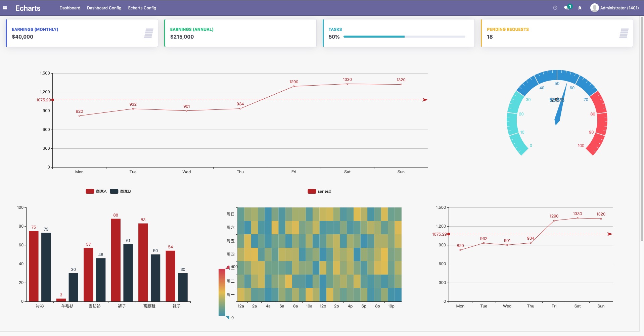Image resolution: width=644 pixels, height=336 pixels.
Task: Click the gauge 100 tick label
Action: [x=581, y=146]
